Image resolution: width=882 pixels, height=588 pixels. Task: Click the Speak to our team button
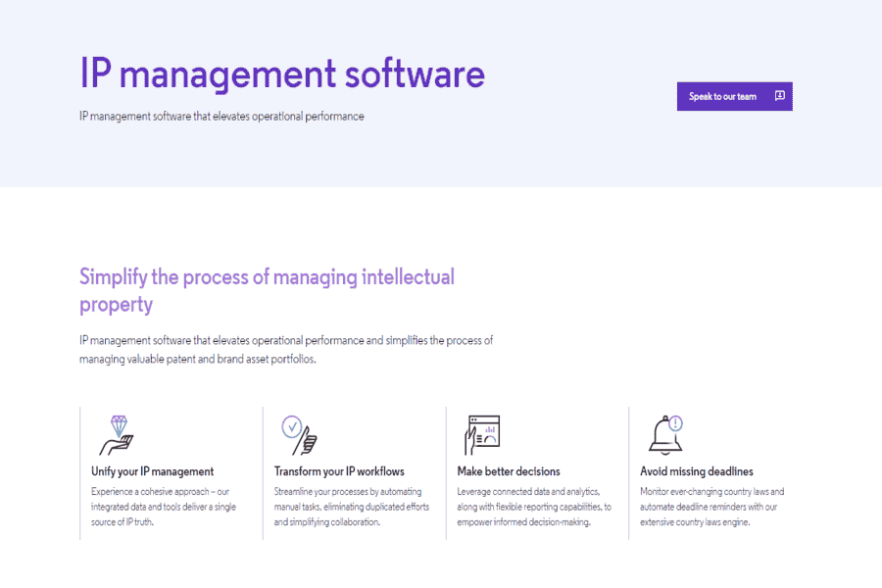(723, 96)
